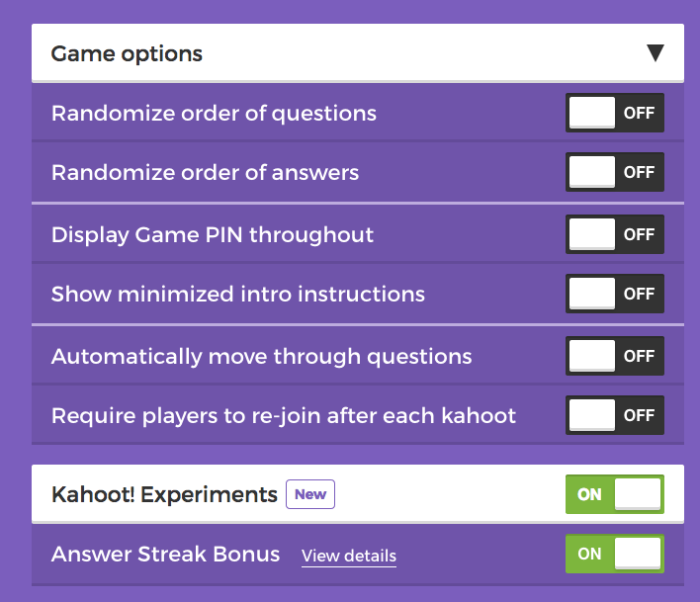Image resolution: width=700 pixels, height=602 pixels.
Task: Disable the Kahoot! Experiments toggle
Action: [615, 494]
